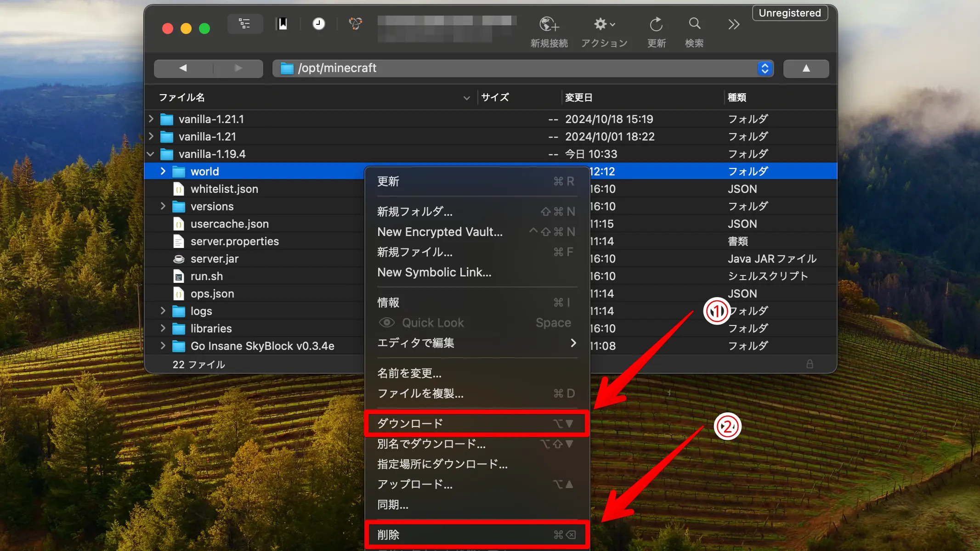Select the ops.json file icon

coord(178,294)
